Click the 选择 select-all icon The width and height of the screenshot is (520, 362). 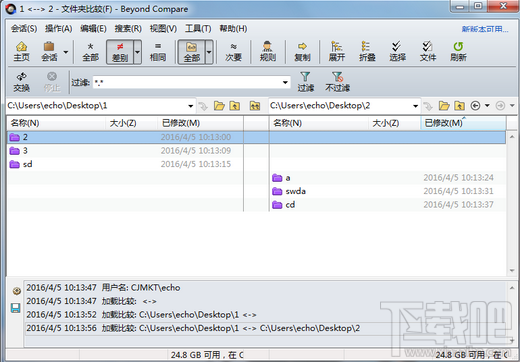pos(397,52)
